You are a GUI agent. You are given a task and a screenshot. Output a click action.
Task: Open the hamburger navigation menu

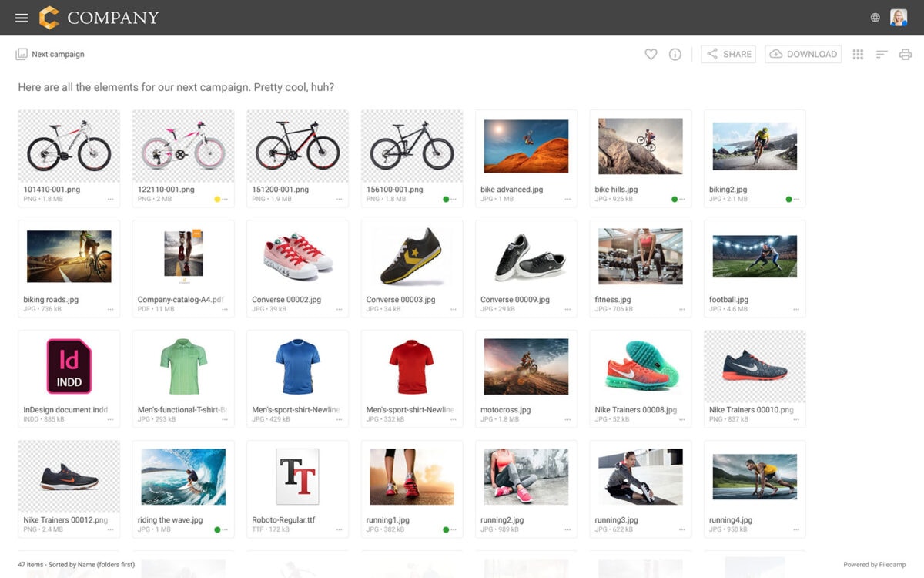click(21, 17)
